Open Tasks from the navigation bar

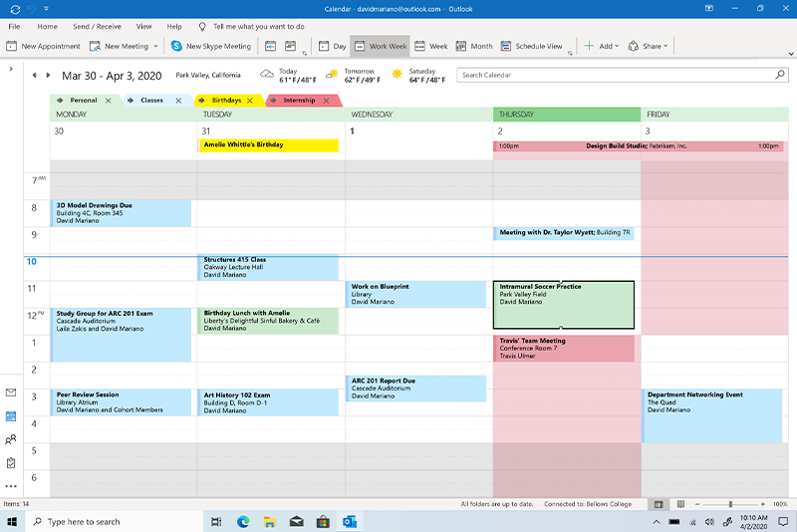(x=11, y=463)
